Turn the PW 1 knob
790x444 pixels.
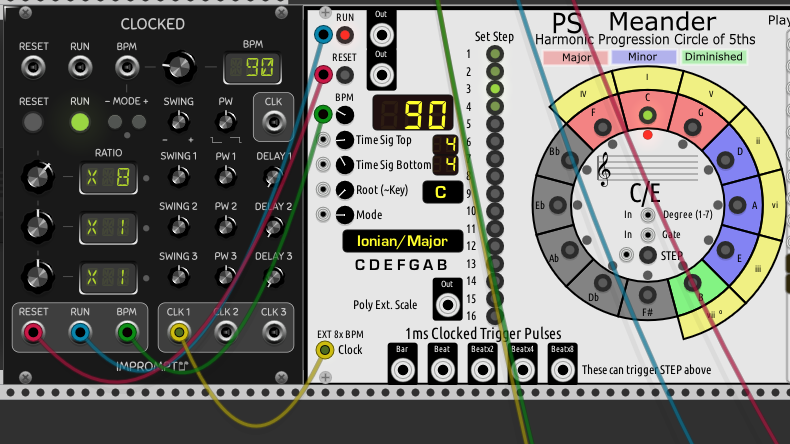click(226, 177)
